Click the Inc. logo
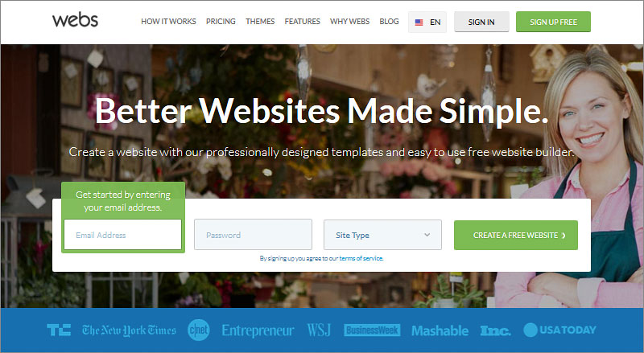The height and width of the screenshot is (353, 644). [x=496, y=330]
